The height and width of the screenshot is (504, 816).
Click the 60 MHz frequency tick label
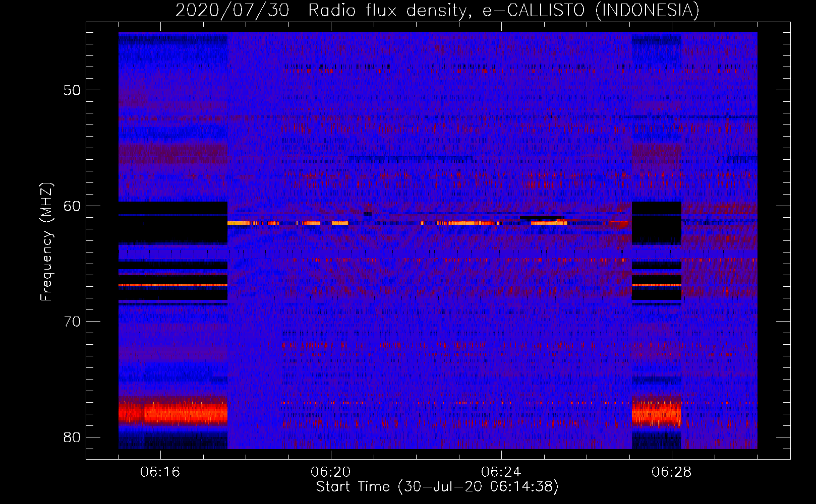72,206
